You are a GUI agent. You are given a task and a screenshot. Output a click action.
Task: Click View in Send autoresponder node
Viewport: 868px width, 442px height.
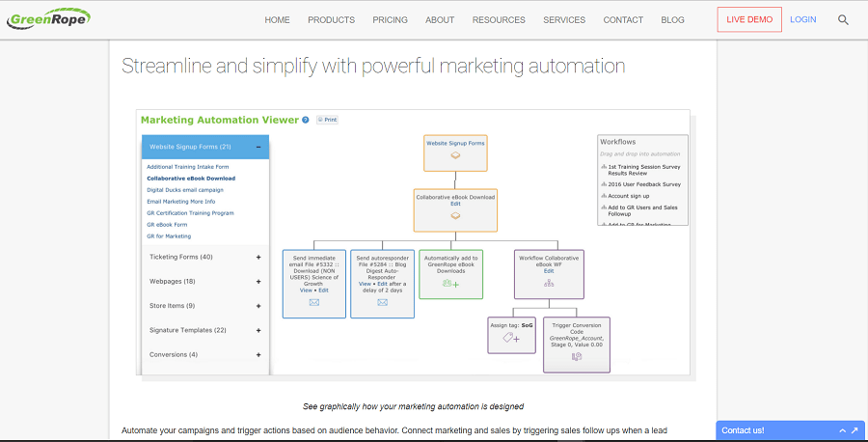(x=365, y=284)
